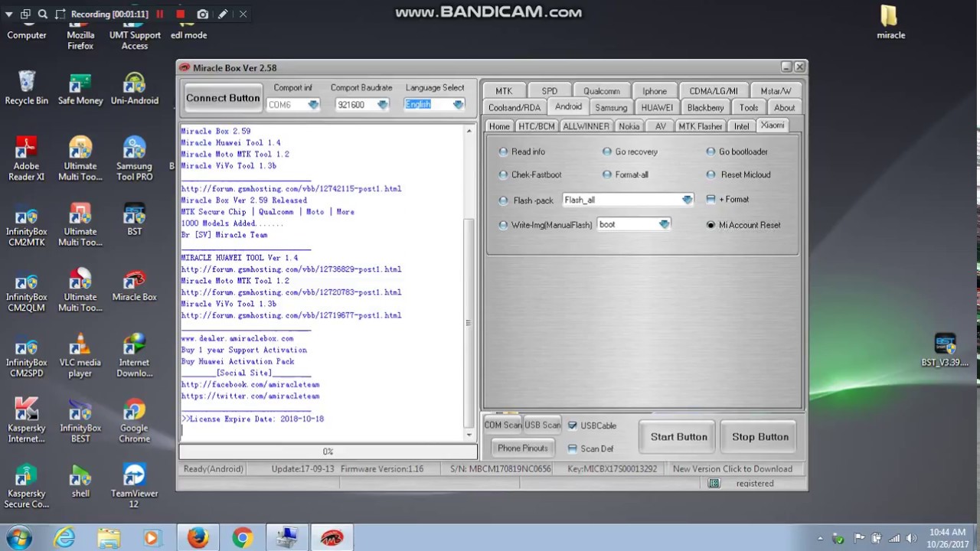Open the Bandicam toolbar dropdown arrow
980x551 pixels.
point(10,14)
